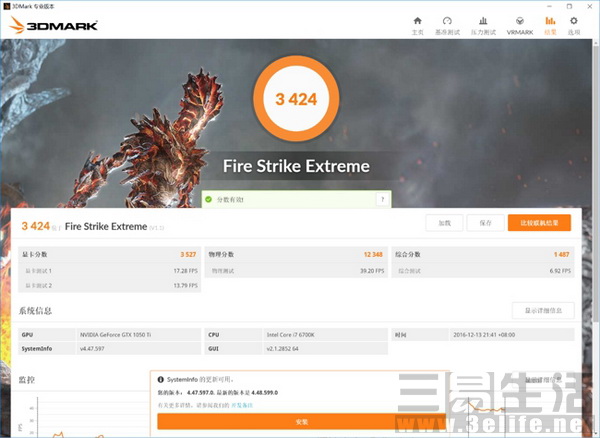Select SystemInfo version v4.47.597

tap(92, 348)
